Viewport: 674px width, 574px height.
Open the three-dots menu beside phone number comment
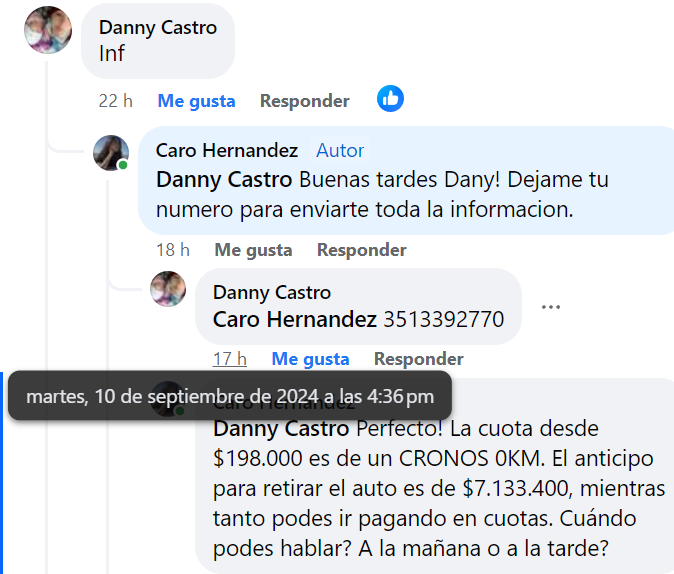[551, 307]
